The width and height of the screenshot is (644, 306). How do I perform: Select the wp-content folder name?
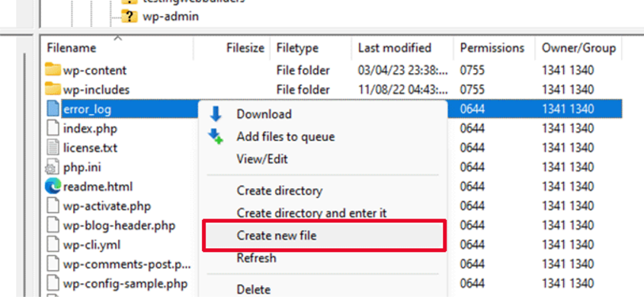coord(95,70)
